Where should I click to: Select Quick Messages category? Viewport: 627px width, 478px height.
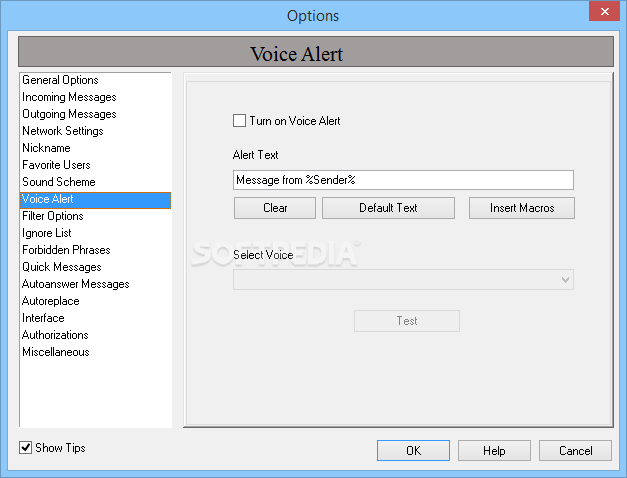[x=95, y=267]
